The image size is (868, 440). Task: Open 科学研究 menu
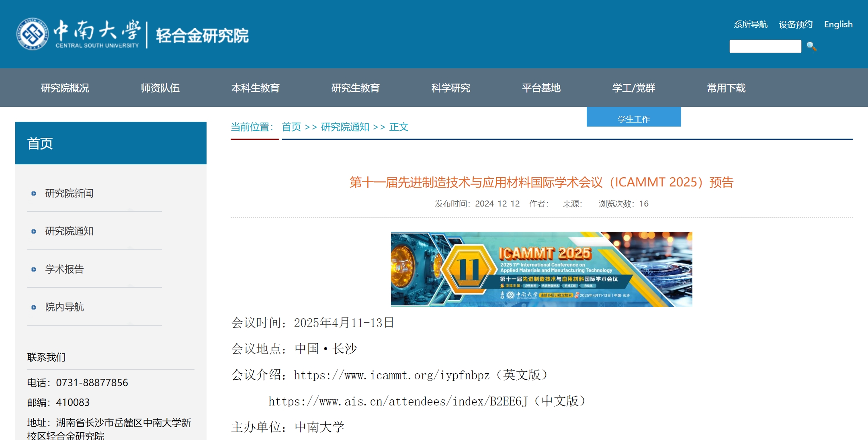pyautogui.click(x=450, y=88)
